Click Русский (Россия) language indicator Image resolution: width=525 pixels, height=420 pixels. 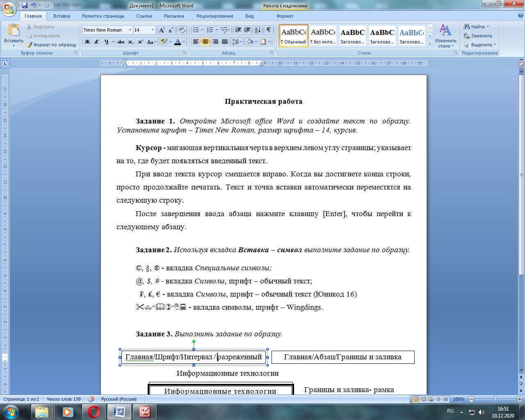pos(119,399)
